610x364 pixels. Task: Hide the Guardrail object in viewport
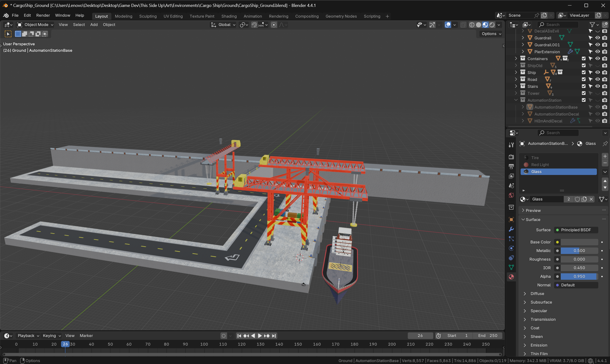tap(598, 38)
